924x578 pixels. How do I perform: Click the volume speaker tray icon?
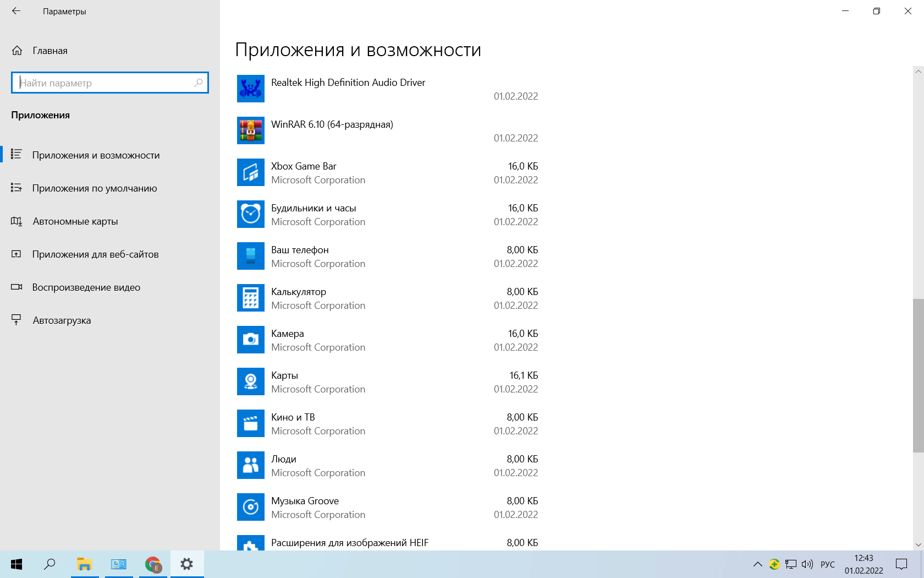[x=807, y=564]
